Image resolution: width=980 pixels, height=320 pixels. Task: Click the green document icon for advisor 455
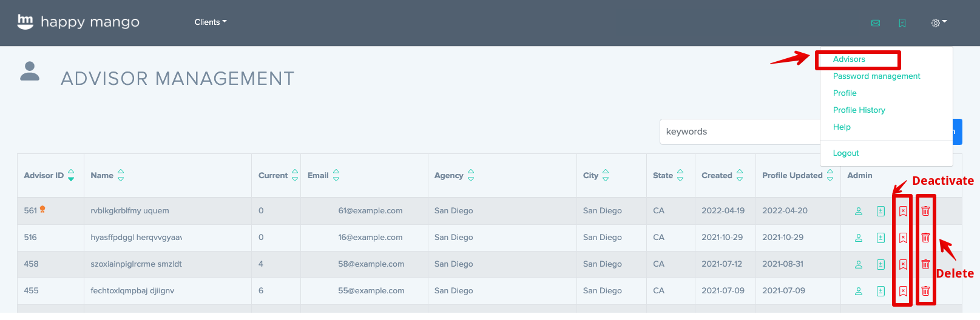(x=880, y=291)
